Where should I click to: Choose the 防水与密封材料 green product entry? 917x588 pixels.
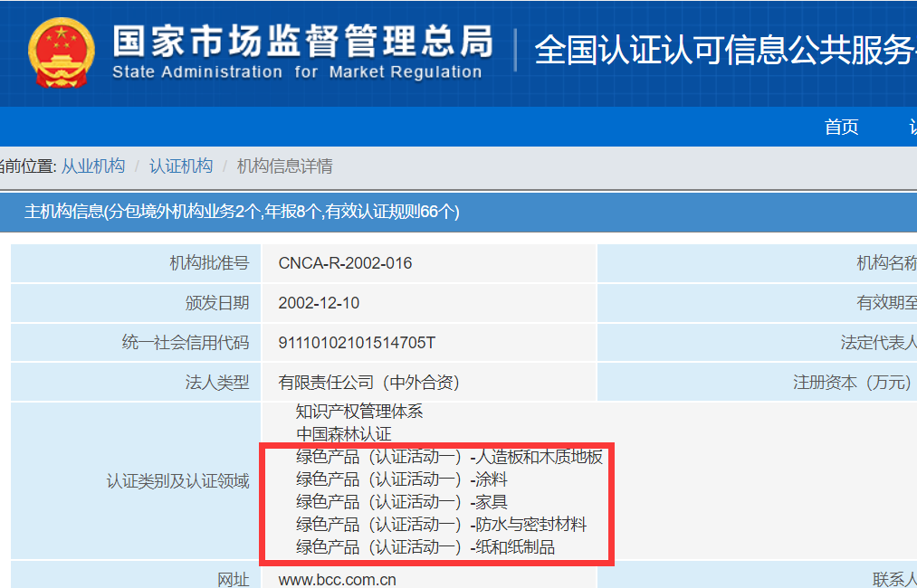tap(441, 525)
